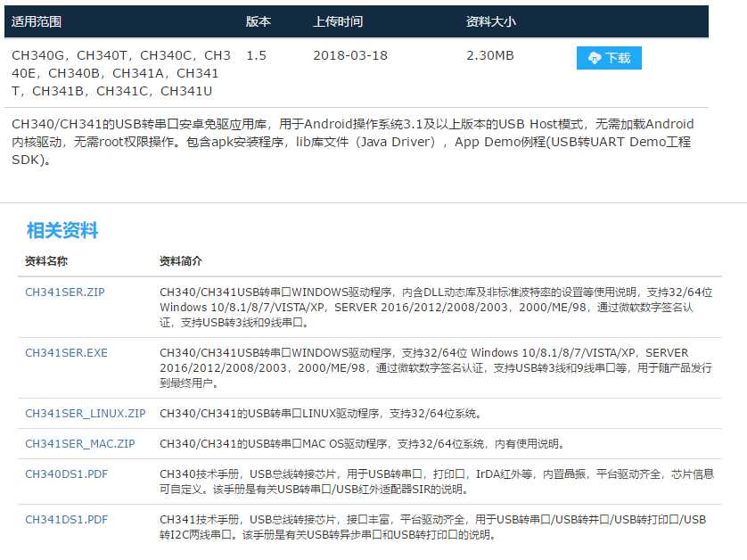Select version value 1.5
The image size is (747, 560).
point(257,55)
